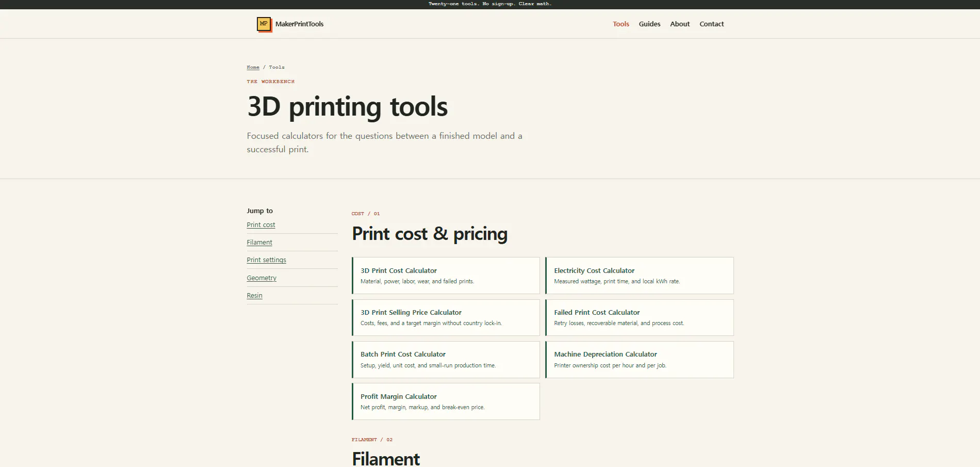Click the 'Print cost & pricing' heading
Viewport: 980px width, 467px height.
click(x=430, y=234)
